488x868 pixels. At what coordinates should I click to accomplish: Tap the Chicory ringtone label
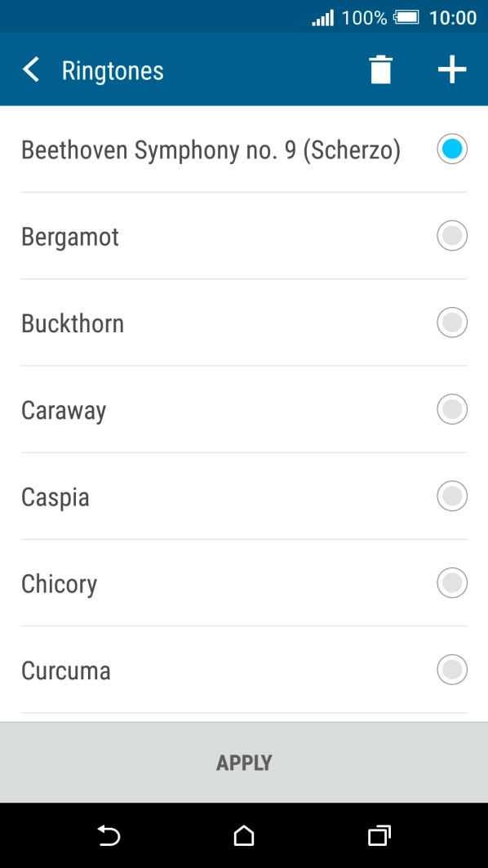point(60,584)
